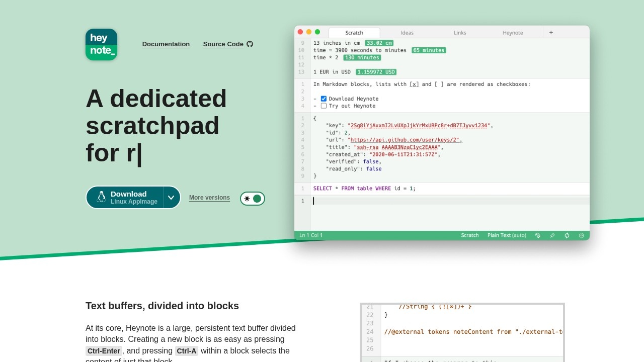Click the sync arrows icon in status bar

tap(567, 235)
